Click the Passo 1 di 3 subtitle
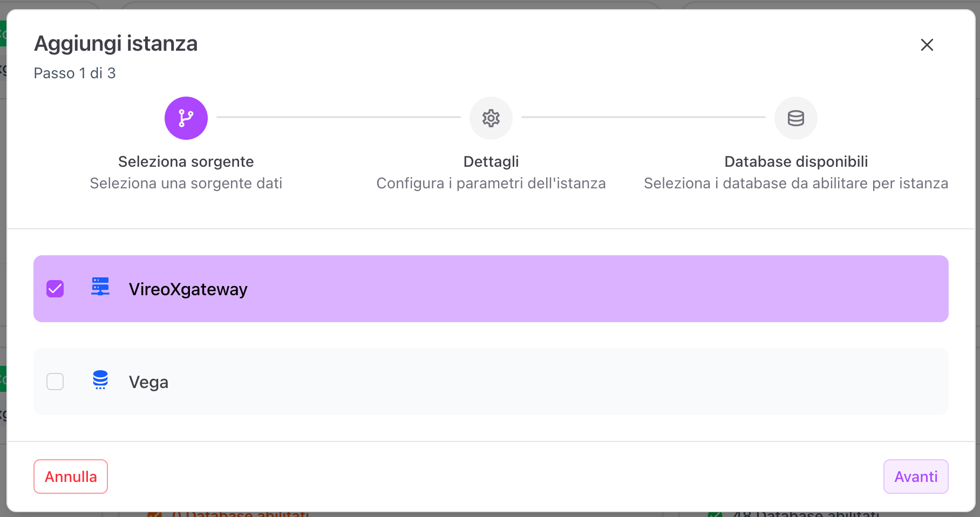Viewport: 980px width, 517px height. tap(74, 73)
